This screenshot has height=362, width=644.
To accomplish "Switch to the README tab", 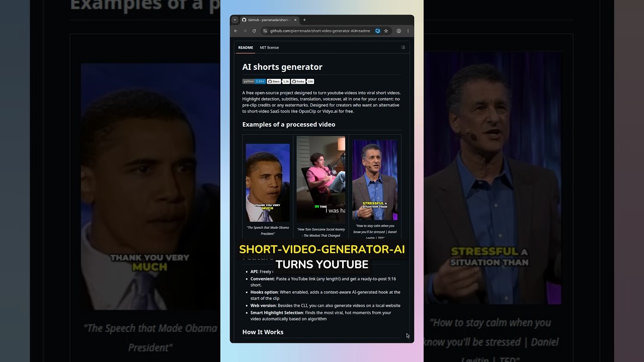I will point(246,48).
